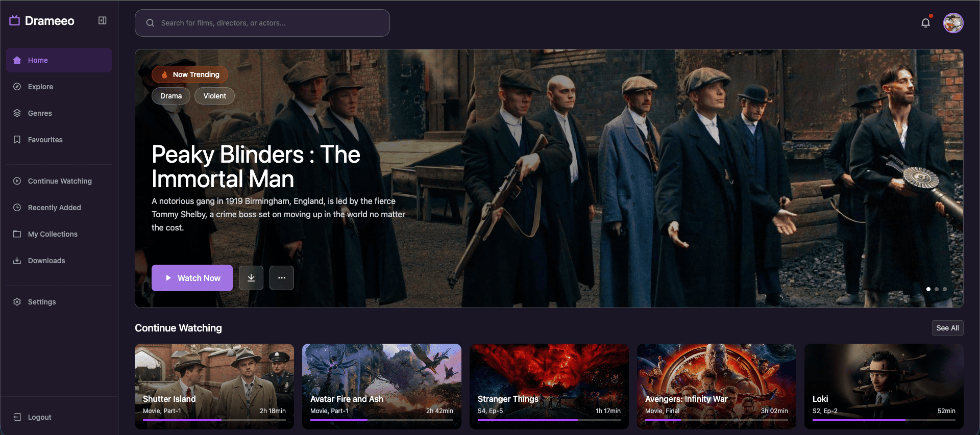Click the Shutter Island progress bar
The width and height of the screenshot is (980, 435).
[x=214, y=420]
